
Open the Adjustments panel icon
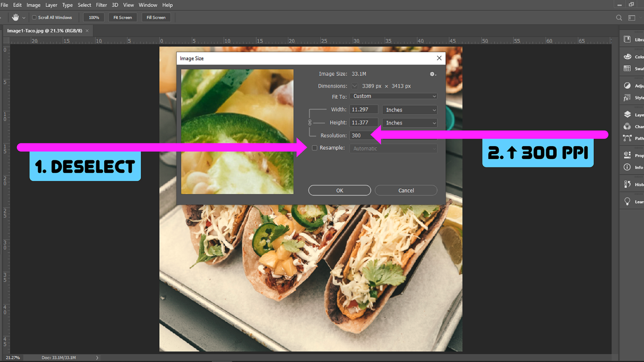coord(627,85)
